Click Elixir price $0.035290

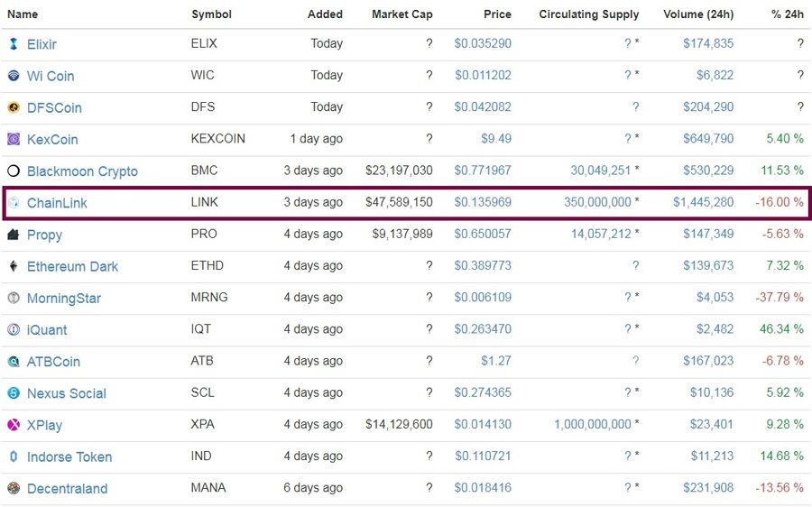[483, 43]
